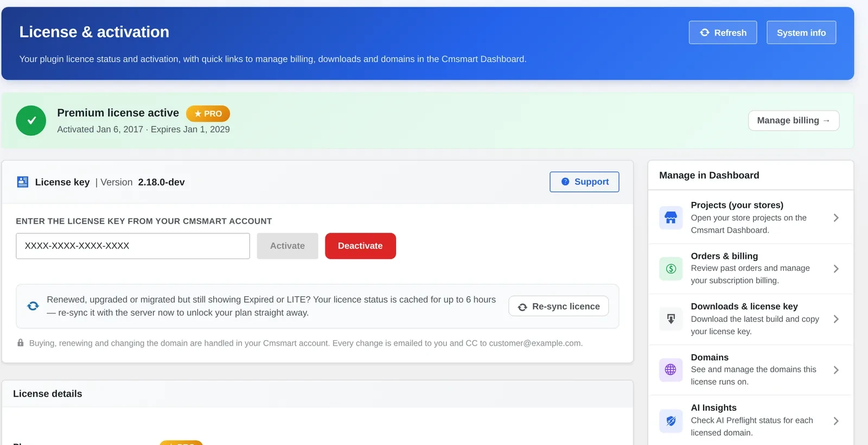
Task: Click 'Enter the license key' field label
Action: (x=144, y=221)
